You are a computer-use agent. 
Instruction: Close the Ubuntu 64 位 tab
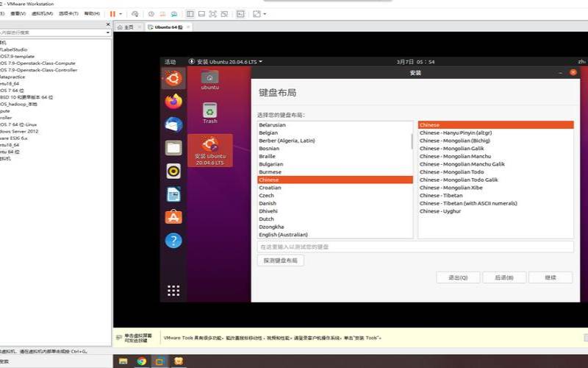188,27
